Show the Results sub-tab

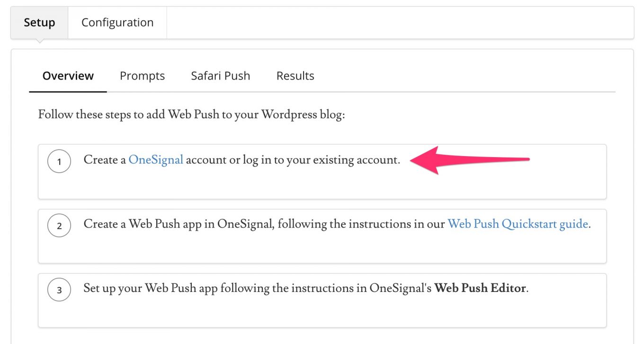295,76
